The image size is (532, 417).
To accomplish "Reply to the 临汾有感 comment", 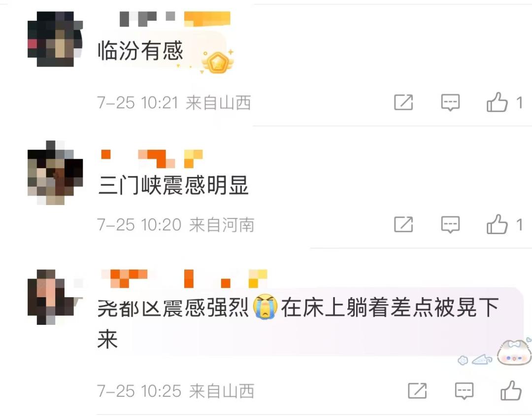I will coord(450,103).
